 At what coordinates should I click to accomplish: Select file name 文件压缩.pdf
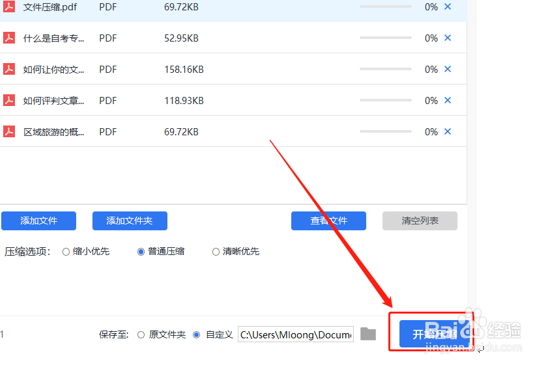pos(50,7)
